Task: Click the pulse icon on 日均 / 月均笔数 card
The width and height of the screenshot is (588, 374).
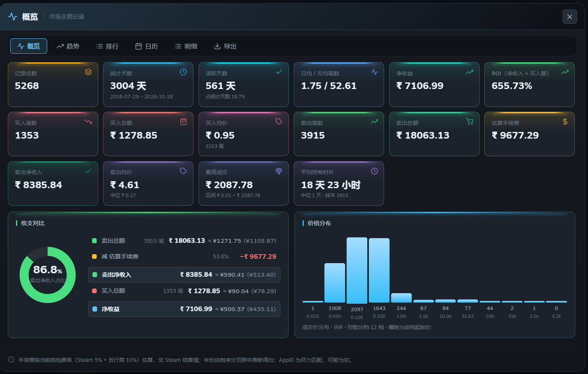Action: point(374,72)
